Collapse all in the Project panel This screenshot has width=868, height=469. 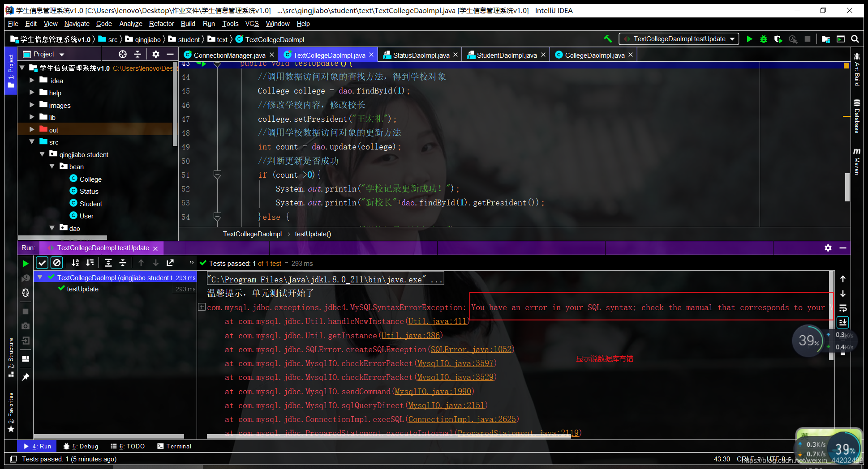(138, 54)
